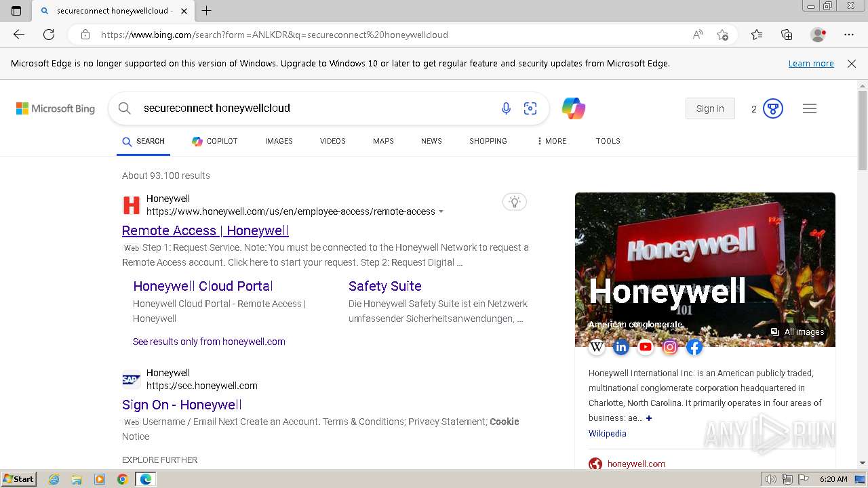Open Collections icon in toolbar

coord(787,35)
